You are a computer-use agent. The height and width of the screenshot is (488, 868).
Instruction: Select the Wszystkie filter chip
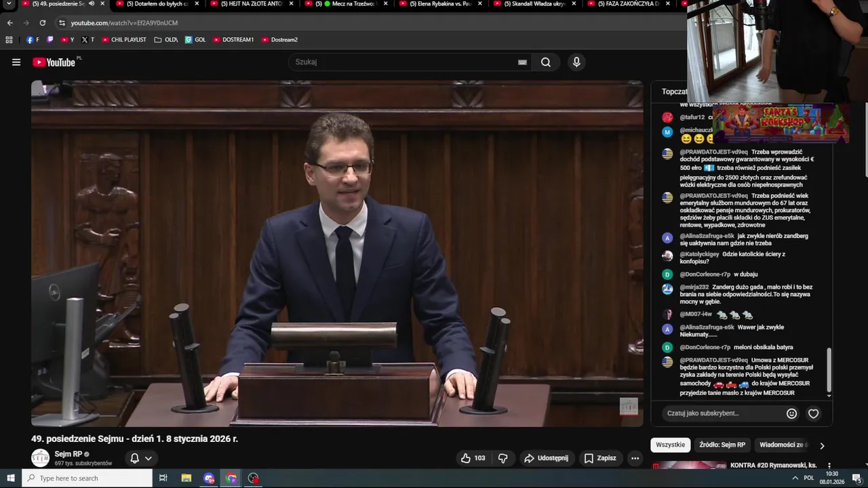(x=671, y=445)
